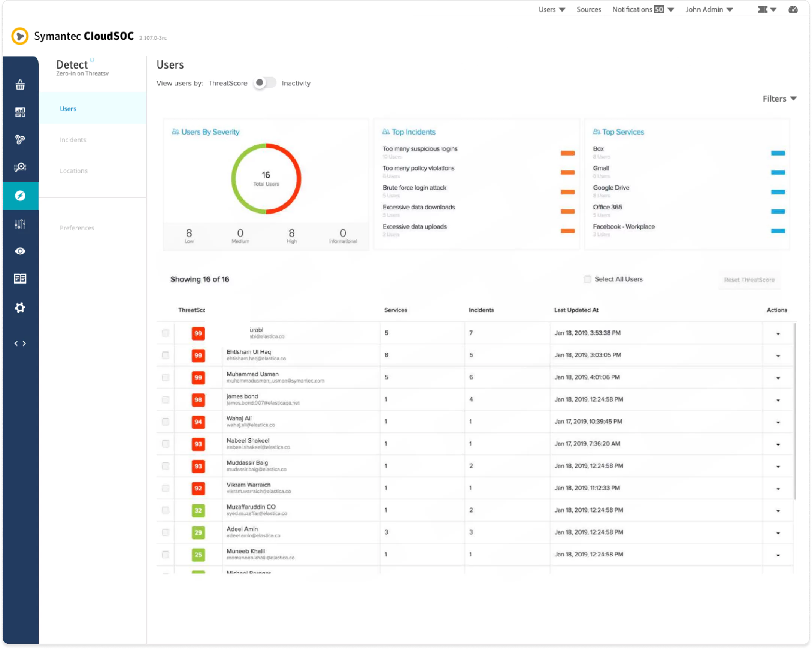The height and width of the screenshot is (649, 812).
Task: Open the Investigate magnifier icon in sidebar
Action: [x=20, y=167]
